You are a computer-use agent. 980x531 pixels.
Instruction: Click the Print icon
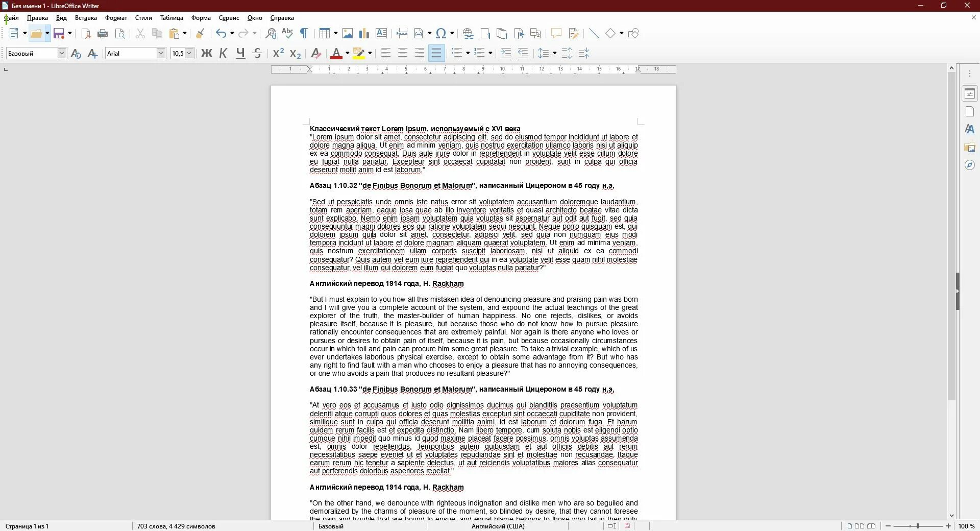pos(103,34)
